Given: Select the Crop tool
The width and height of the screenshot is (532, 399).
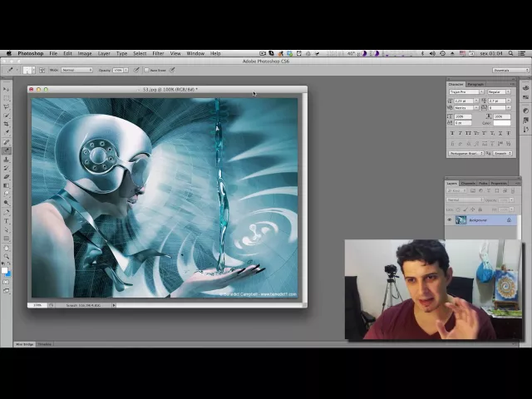Looking at the screenshot, I should [x=6, y=124].
